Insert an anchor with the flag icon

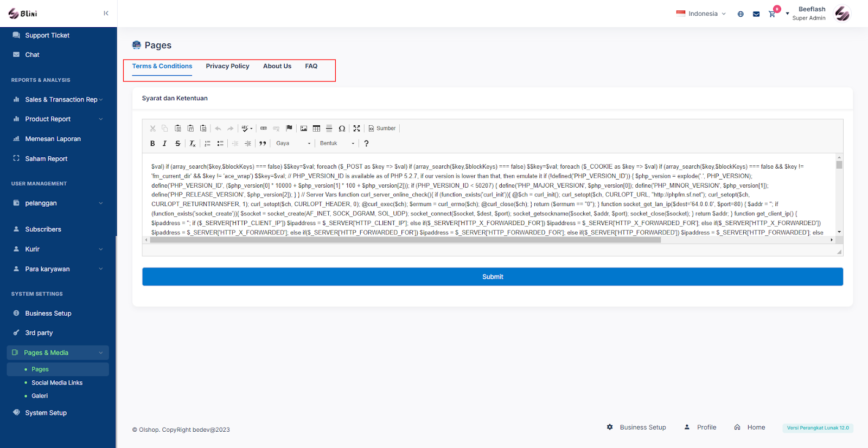click(289, 129)
